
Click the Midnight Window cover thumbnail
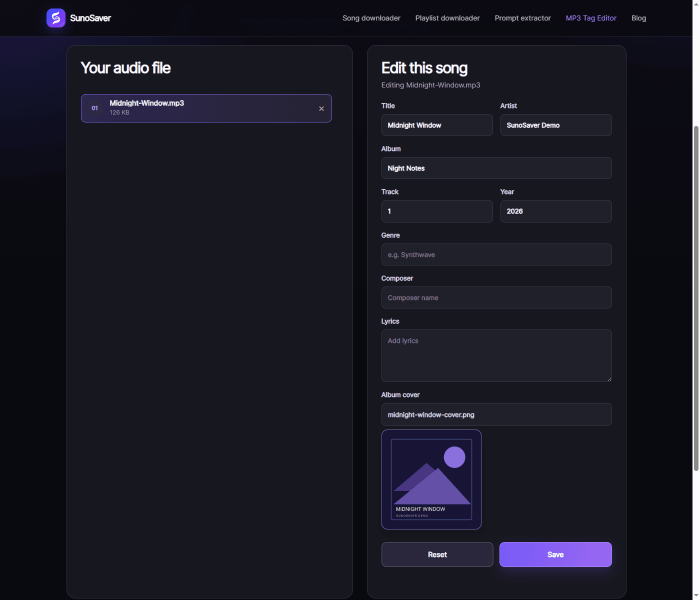point(431,479)
